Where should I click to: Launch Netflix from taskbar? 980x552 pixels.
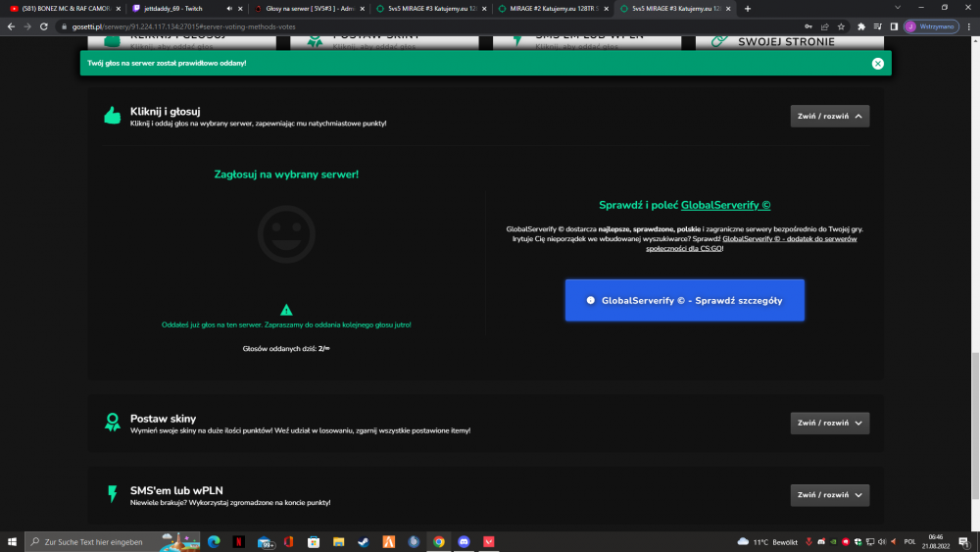(239, 542)
